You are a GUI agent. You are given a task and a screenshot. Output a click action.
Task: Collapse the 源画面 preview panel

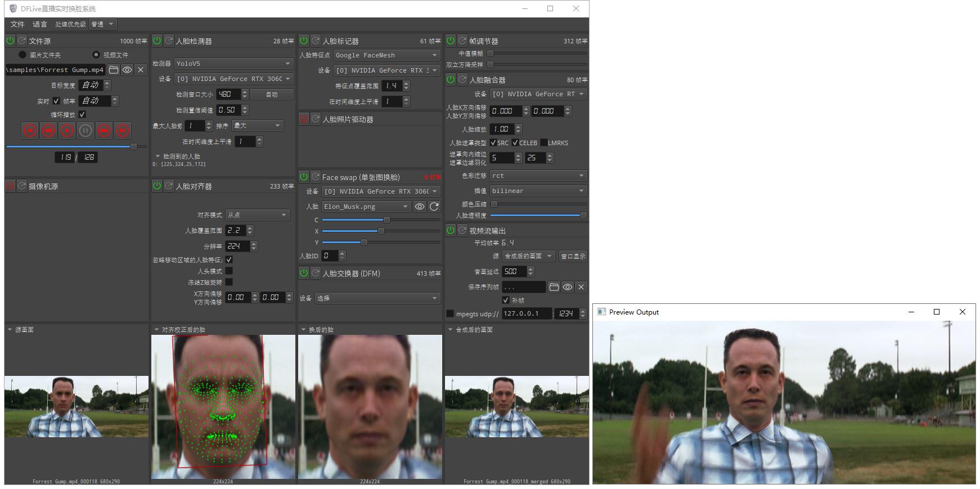(10, 329)
